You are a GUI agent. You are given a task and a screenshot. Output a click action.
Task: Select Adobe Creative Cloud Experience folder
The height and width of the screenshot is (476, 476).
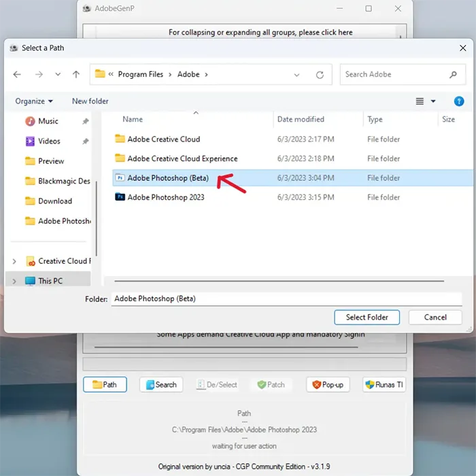pos(182,158)
